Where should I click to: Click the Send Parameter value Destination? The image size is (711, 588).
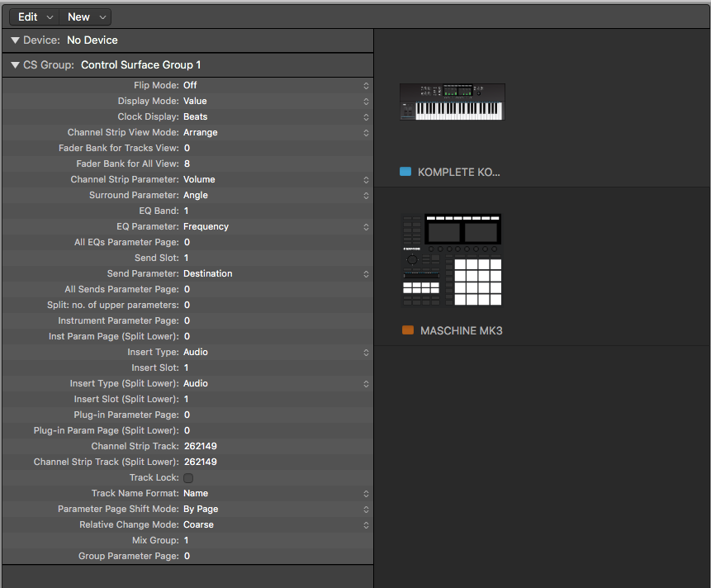coord(207,273)
